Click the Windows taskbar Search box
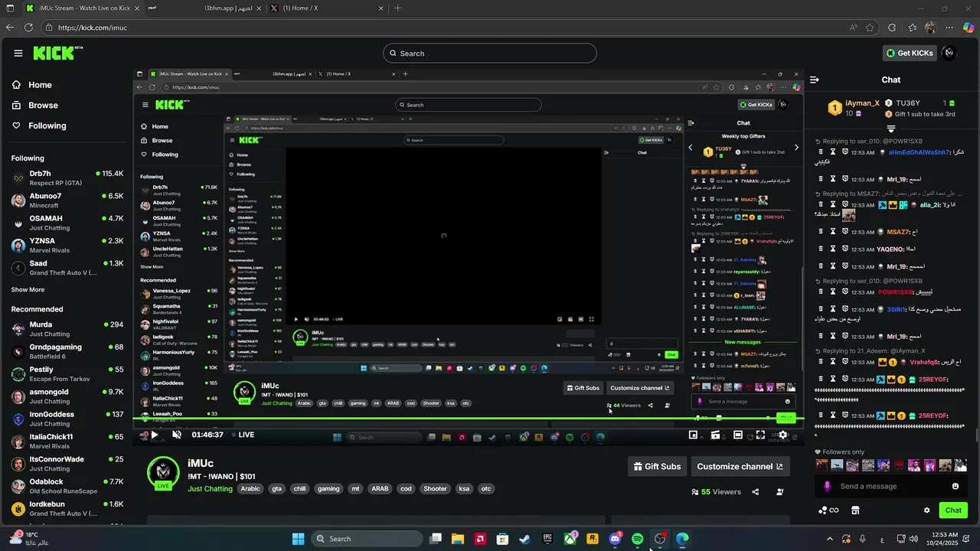The width and height of the screenshot is (980, 551). (367, 539)
